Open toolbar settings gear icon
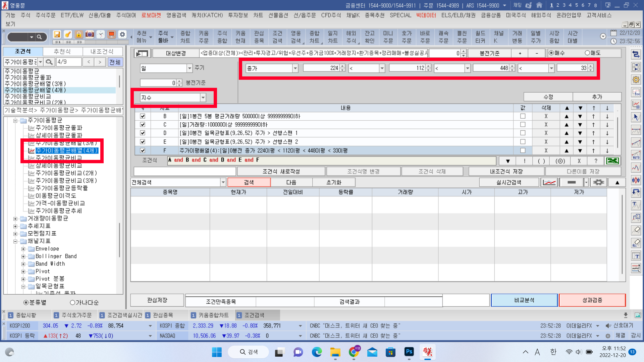 click(x=122, y=35)
